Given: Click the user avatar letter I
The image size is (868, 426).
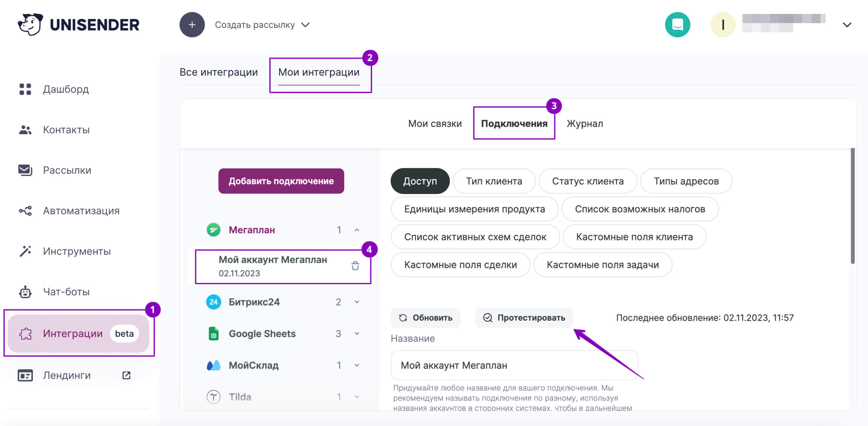Looking at the screenshot, I should click(723, 25).
